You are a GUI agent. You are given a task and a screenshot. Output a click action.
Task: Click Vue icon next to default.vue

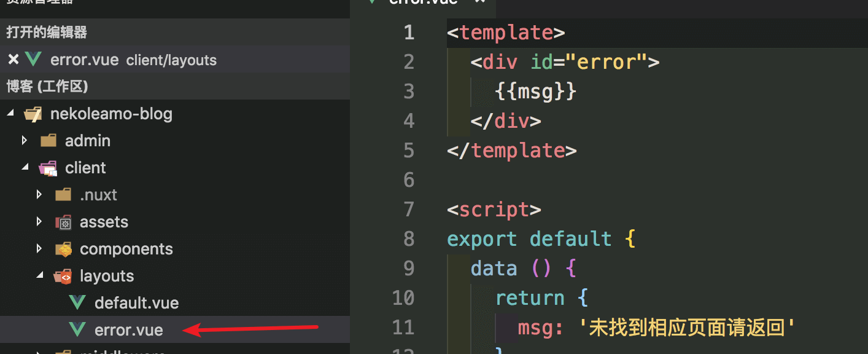(x=77, y=303)
